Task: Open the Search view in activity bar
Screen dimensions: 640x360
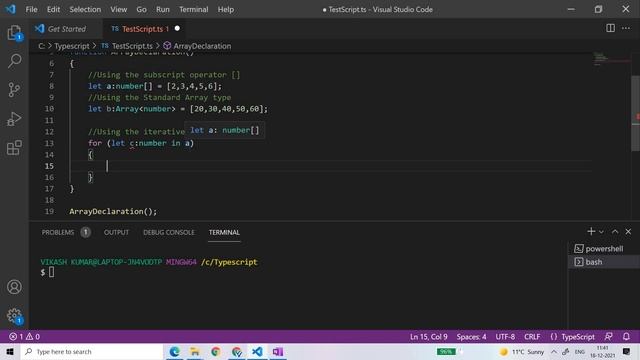Action: pos(14,61)
